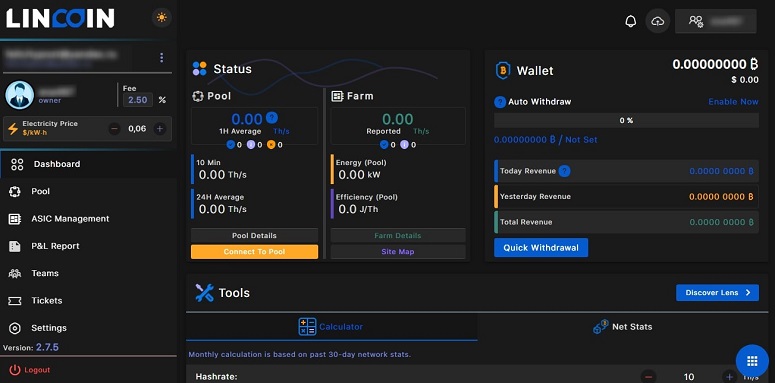Click the Logout power icon
This screenshot has height=383, width=775.
pyautogui.click(x=15, y=370)
